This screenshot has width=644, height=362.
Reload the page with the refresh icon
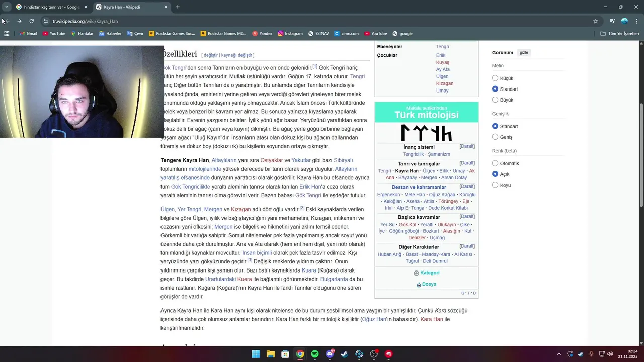pyautogui.click(x=31, y=21)
